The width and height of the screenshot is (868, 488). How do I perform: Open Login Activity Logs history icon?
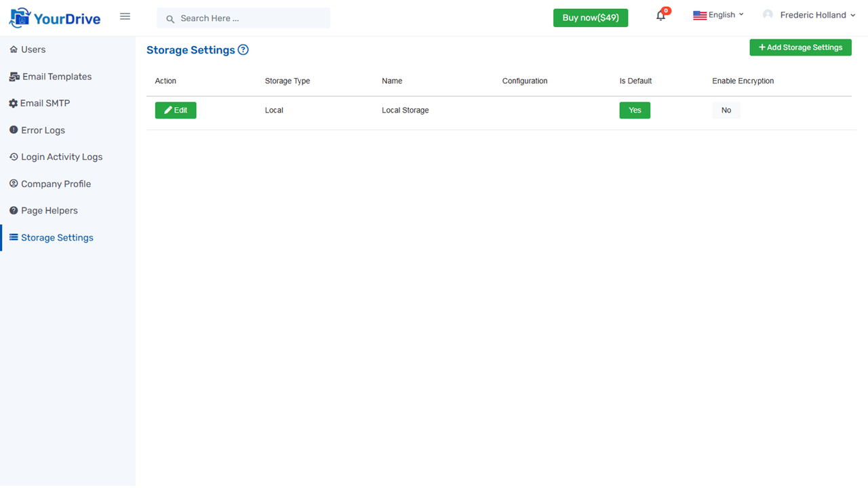tap(13, 157)
